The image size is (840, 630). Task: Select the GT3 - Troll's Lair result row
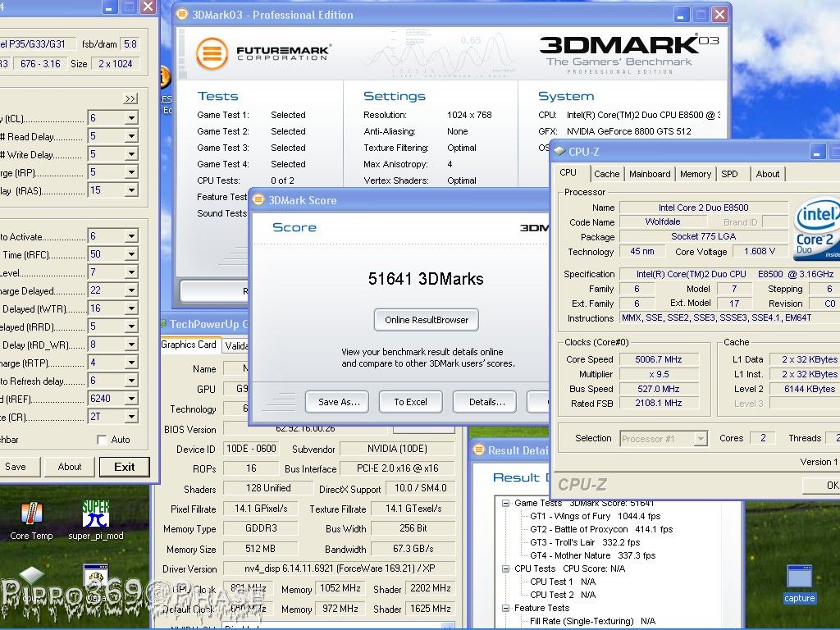[585, 542]
